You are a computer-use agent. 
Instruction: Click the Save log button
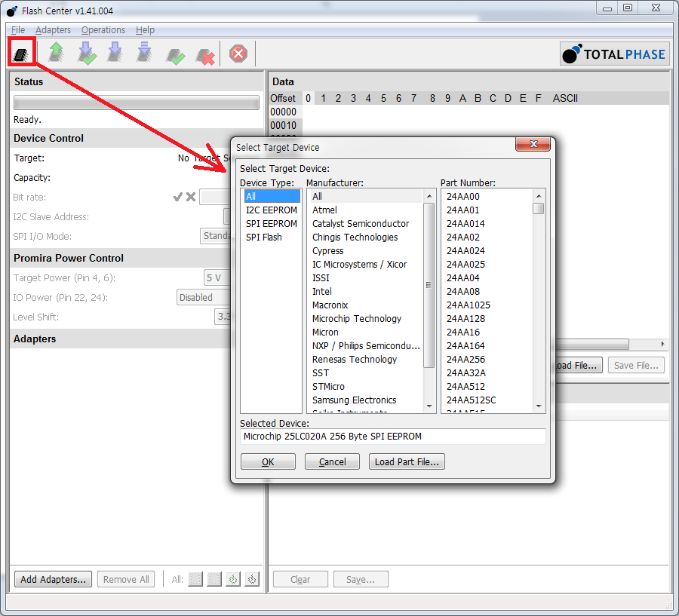361,579
